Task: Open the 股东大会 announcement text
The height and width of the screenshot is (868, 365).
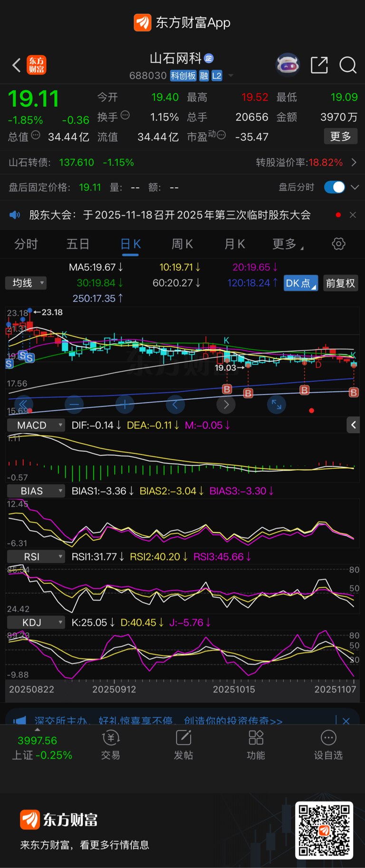Action: [170, 215]
